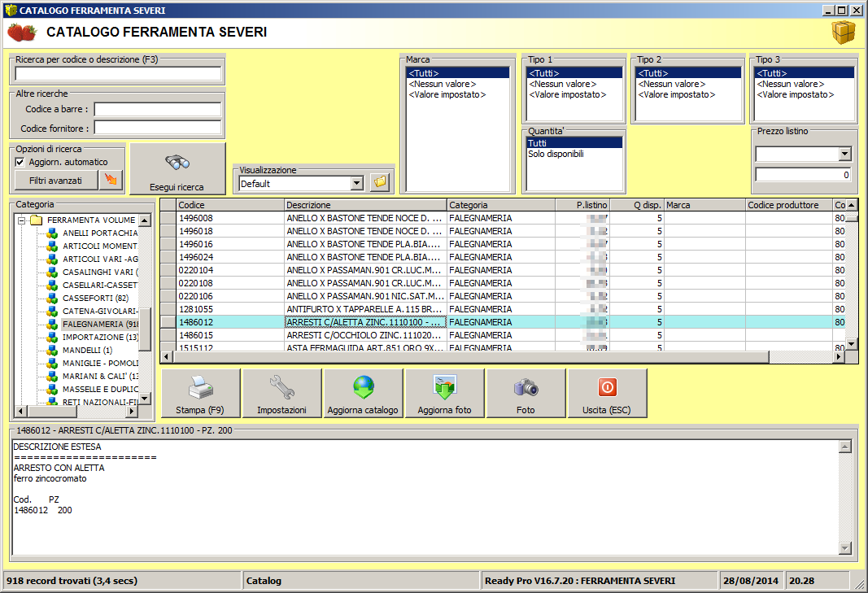Viewport: 868px width, 593px height.
Task: Open the Filtri avanzati panel
Action: pos(55,181)
